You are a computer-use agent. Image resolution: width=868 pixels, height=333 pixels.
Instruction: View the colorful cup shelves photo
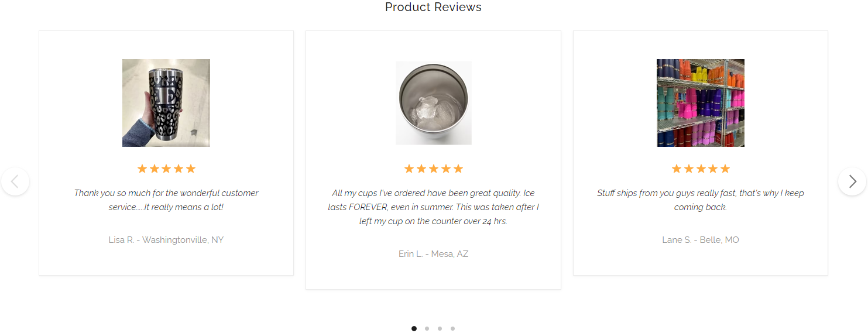point(701,103)
